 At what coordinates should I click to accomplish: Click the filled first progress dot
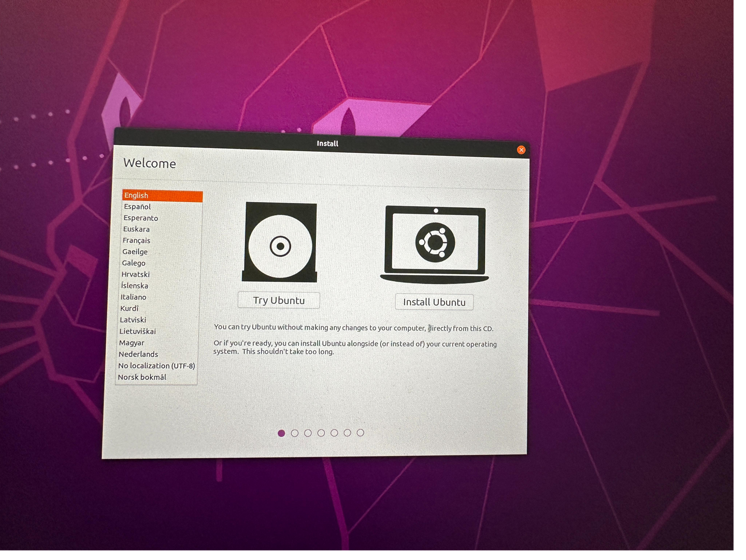(x=281, y=433)
